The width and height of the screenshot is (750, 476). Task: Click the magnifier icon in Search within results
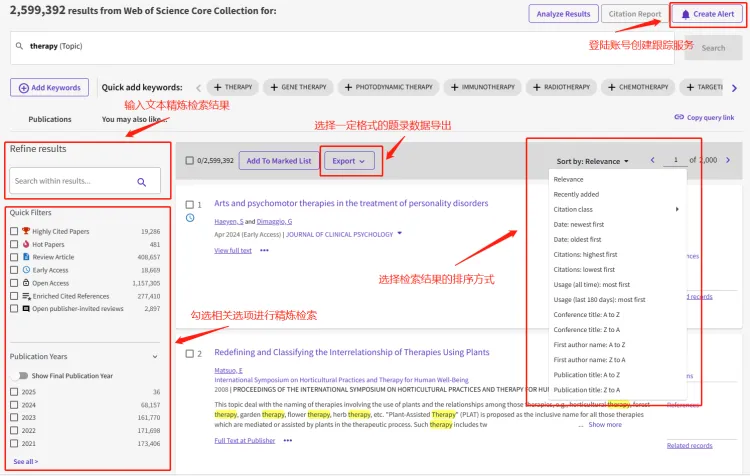[142, 182]
